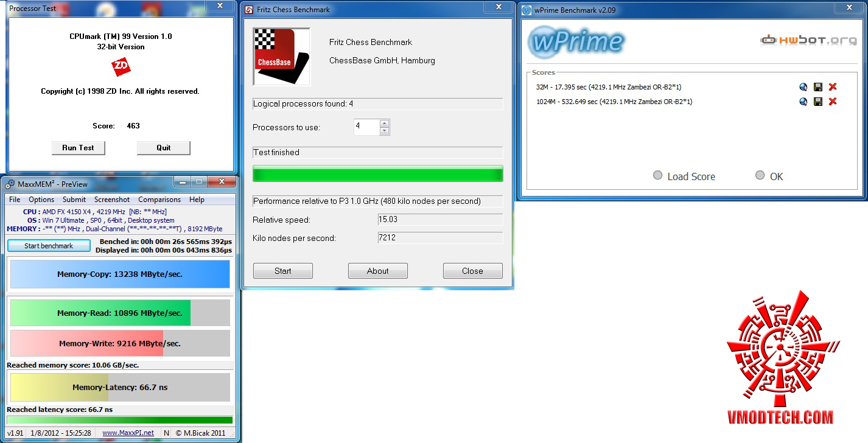This screenshot has width=868, height=443.
Task: Click the 'N' status bar cell
Action: point(166,433)
